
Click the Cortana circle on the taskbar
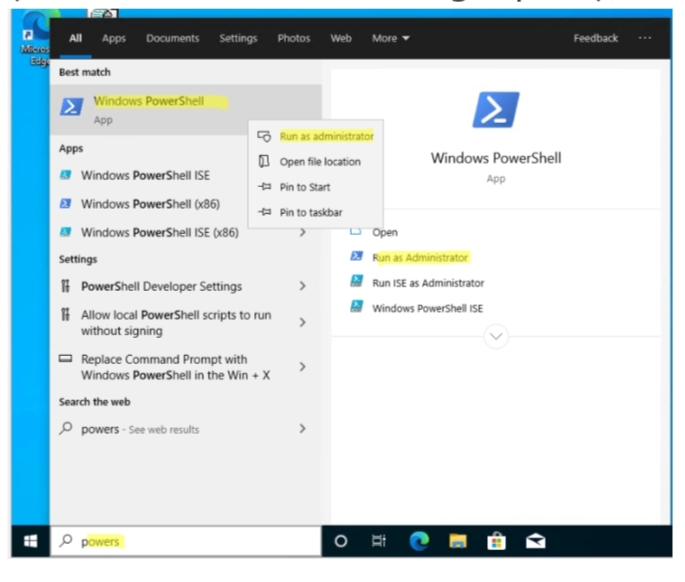click(x=341, y=541)
